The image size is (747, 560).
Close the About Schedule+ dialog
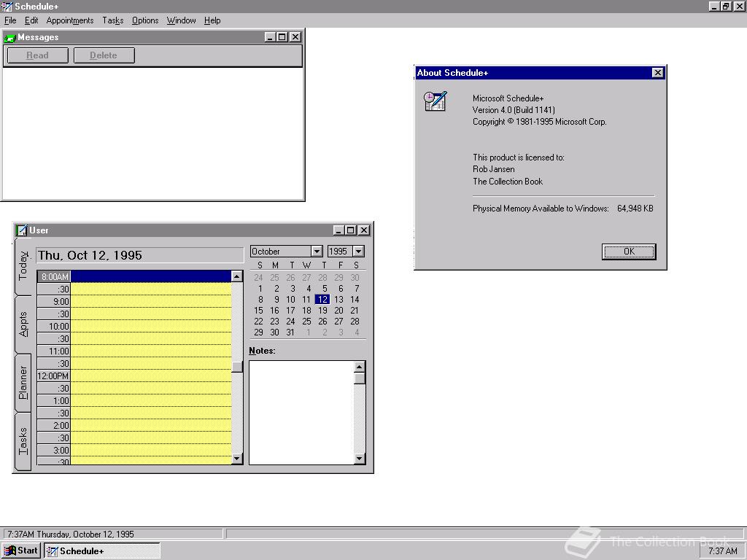657,73
